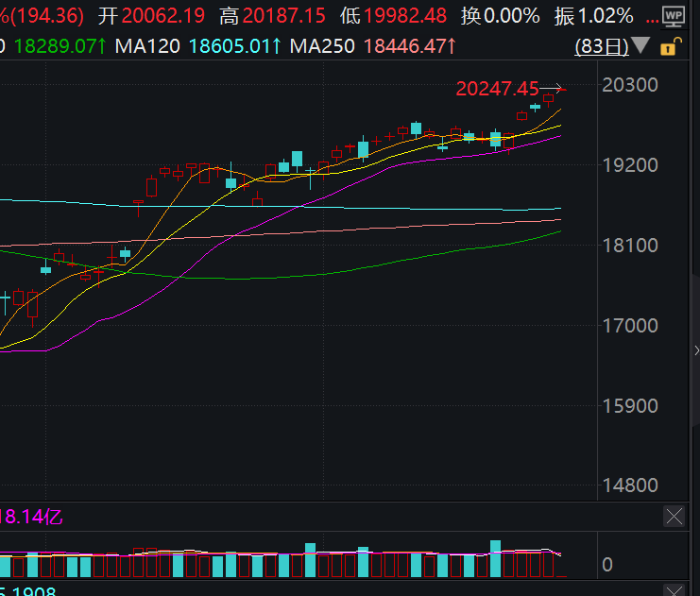Select the high price 20187.15
Viewport: 700px width, 596px height.
[x=284, y=16]
